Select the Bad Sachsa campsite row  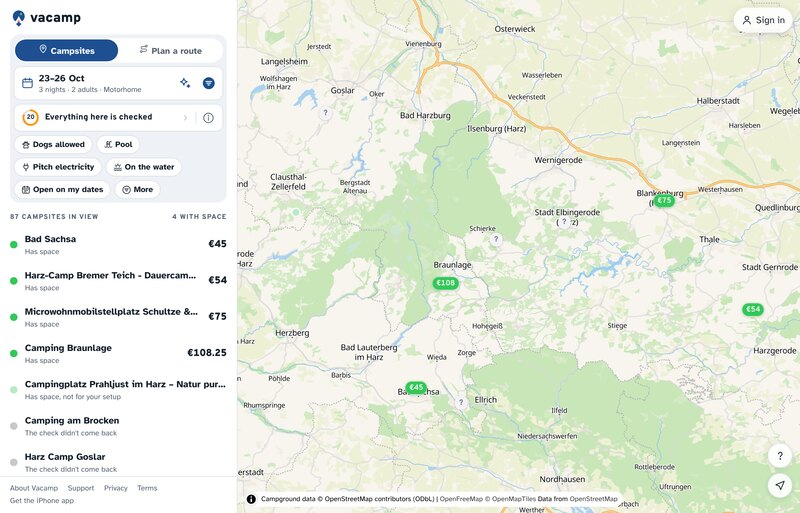pos(118,244)
